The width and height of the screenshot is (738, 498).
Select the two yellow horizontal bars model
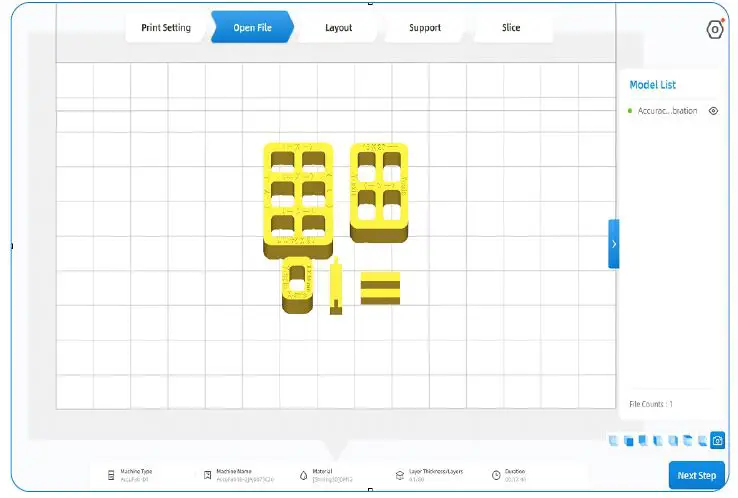380,288
